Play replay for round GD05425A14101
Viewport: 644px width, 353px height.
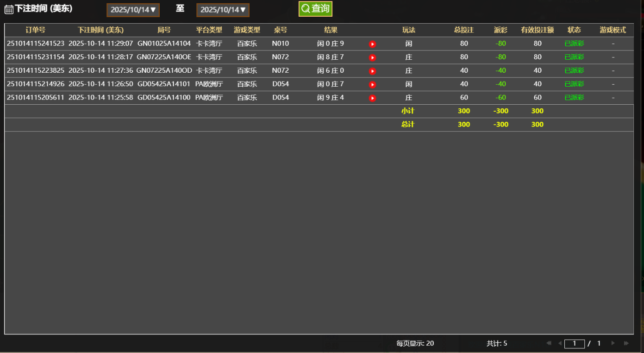372,84
